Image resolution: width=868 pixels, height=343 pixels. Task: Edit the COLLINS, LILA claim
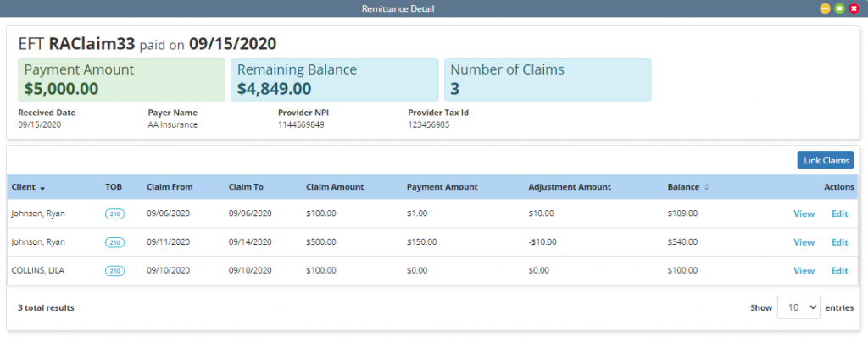coord(839,271)
